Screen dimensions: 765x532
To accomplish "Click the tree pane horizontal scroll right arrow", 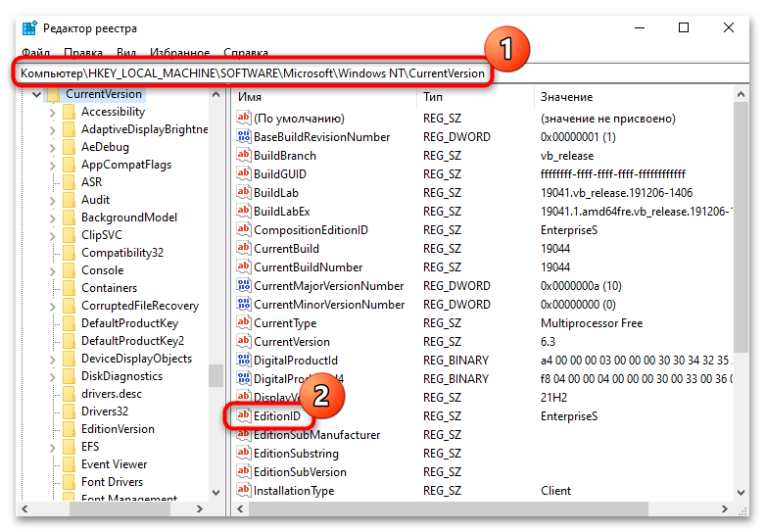I will point(199,508).
